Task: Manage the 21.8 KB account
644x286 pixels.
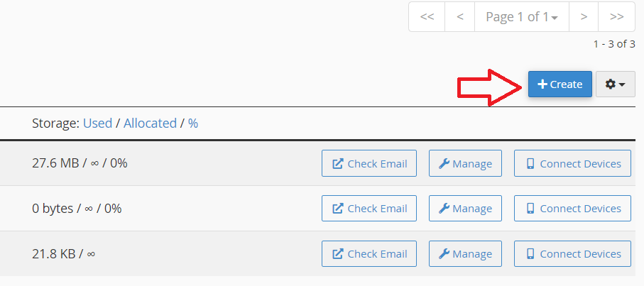Action: (x=465, y=253)
